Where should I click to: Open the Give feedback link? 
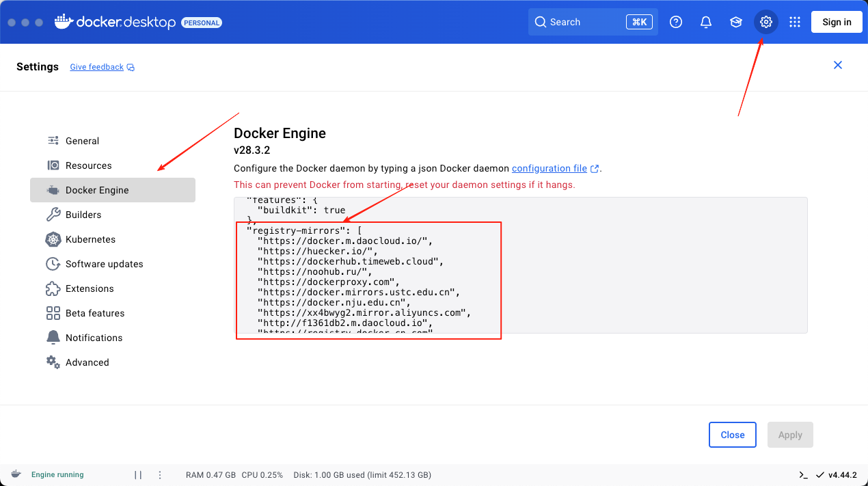[x=96, y=67]
